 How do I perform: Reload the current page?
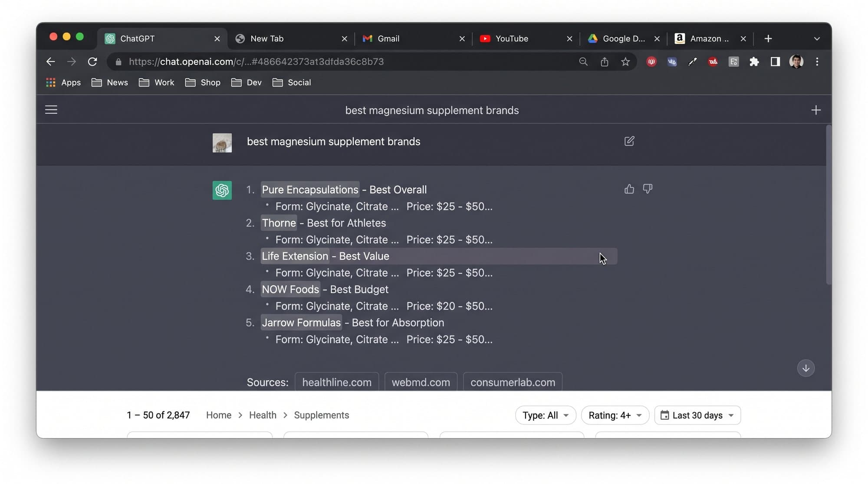pos(92,62)
